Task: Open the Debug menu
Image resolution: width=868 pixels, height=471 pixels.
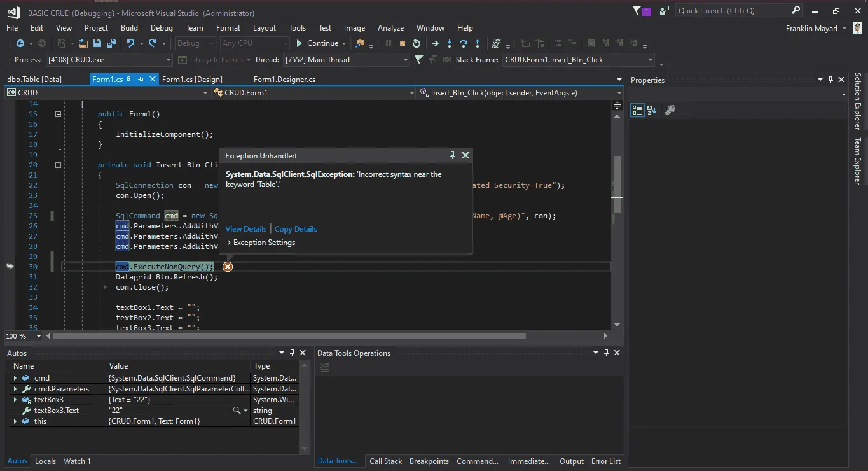Action: (x=162, y=28)
